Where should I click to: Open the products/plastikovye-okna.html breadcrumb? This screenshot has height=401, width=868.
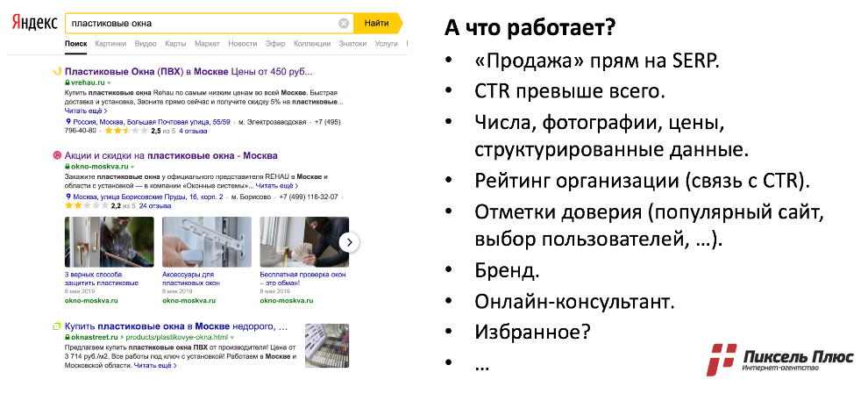tap(177, 337)
